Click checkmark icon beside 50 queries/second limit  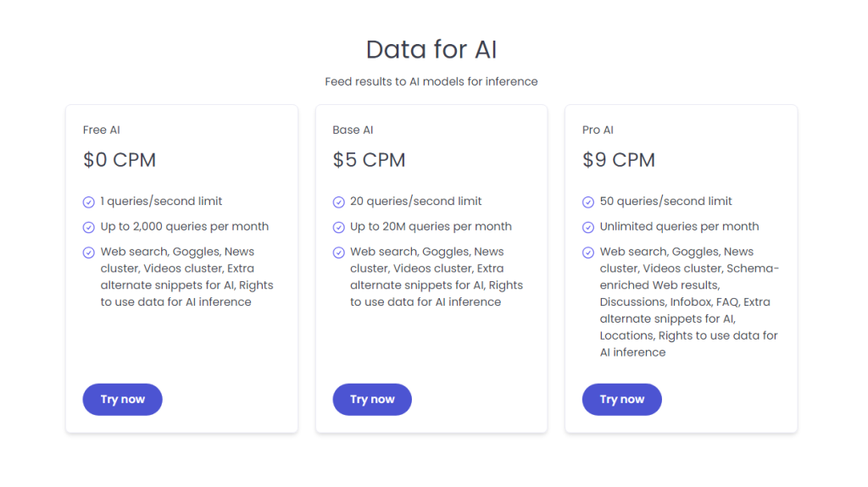(x=588, y=202)
